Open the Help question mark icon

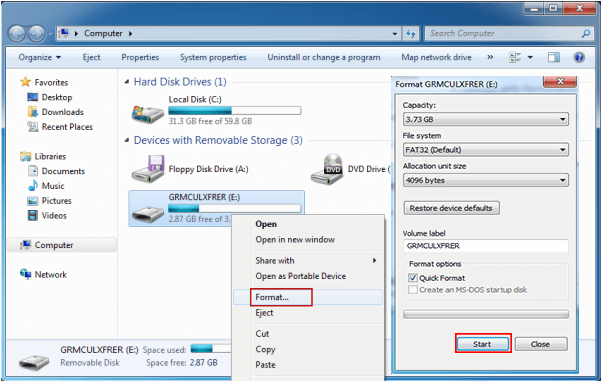579,58
